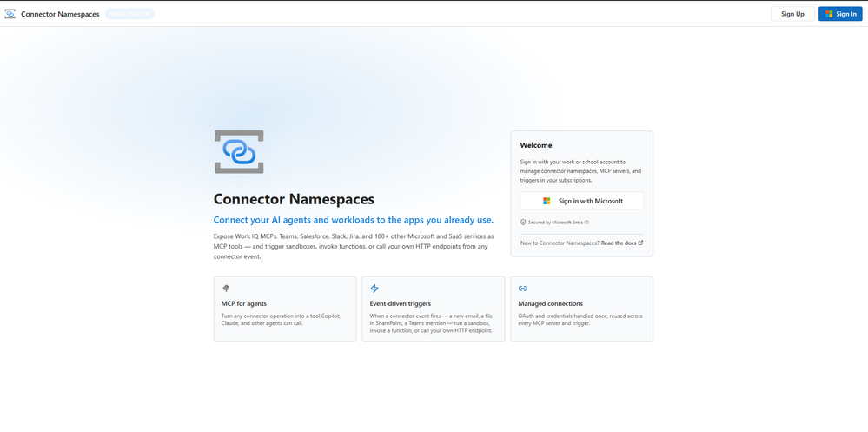
Task: Click "New to Connector Namespaces?" text
Action: coord(560,243)
